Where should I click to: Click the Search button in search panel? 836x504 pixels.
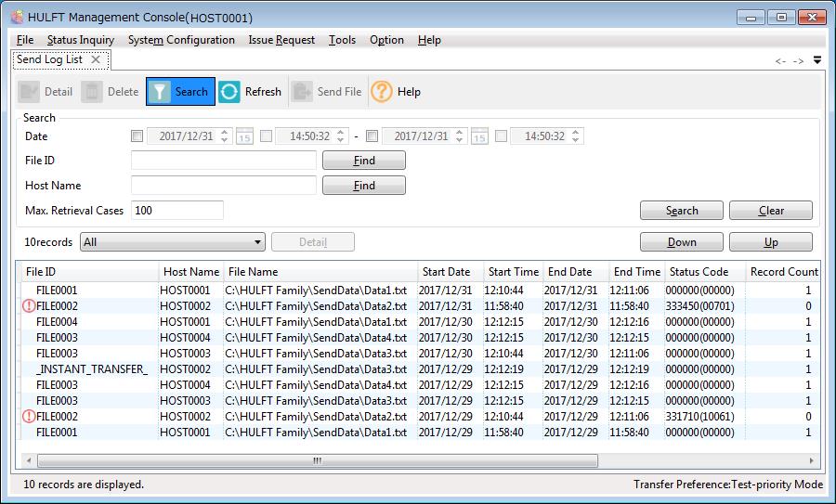pos(682,211)
